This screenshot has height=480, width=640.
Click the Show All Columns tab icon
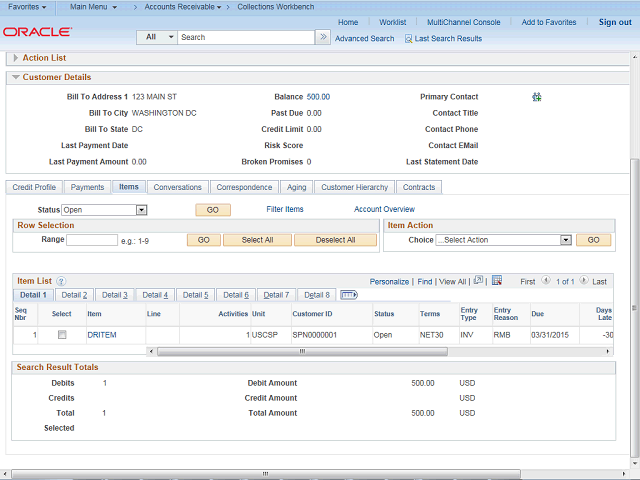(349, 295)
